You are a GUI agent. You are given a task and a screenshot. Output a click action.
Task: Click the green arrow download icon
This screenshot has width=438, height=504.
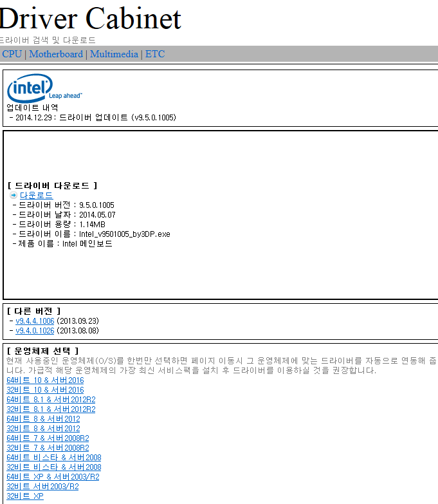14,195
